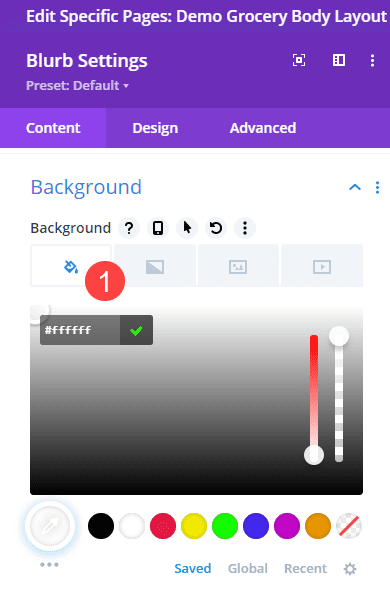Viewport: 390px width, 605px height.
Task: Expand color options three dots below eyedropper
Action: 49,565
